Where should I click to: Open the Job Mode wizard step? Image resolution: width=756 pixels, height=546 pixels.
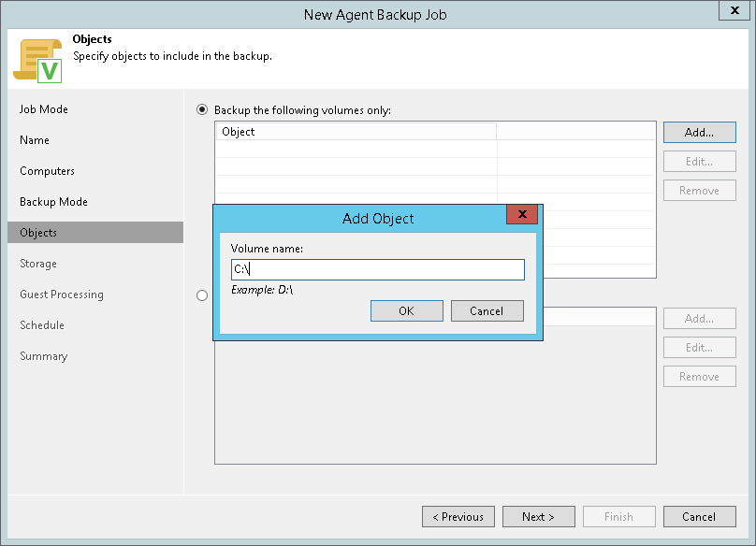tap(44, 109)
